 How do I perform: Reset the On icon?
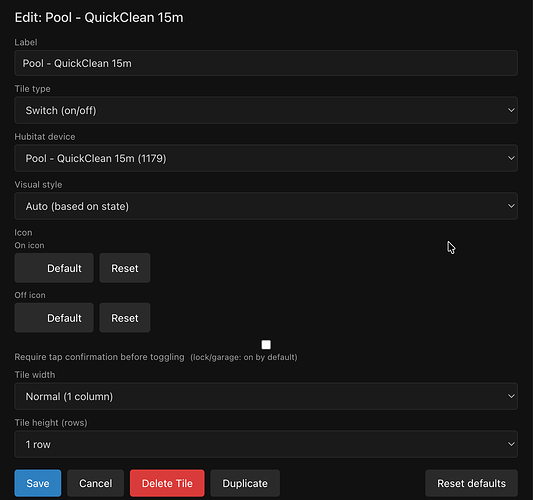[125, 268]
